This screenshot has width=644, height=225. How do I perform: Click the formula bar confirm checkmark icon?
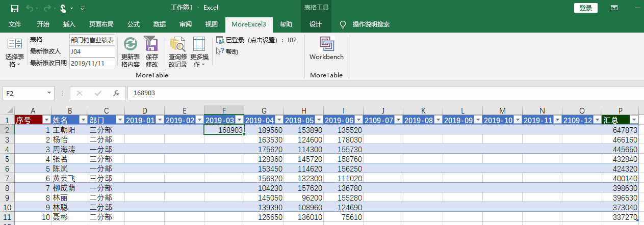[97, 93]
